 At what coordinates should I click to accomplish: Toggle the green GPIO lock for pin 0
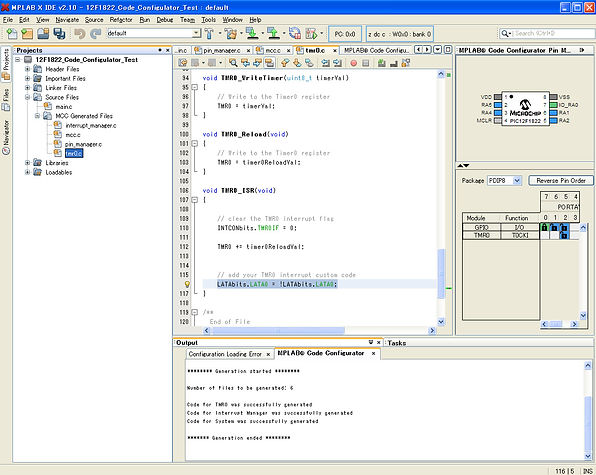[x=544, y=227]
